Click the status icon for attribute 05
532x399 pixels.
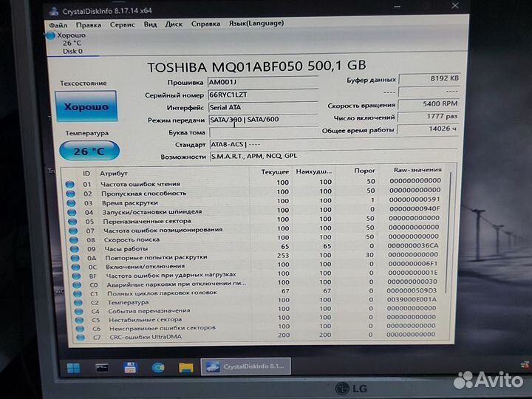tap(72, 222)
